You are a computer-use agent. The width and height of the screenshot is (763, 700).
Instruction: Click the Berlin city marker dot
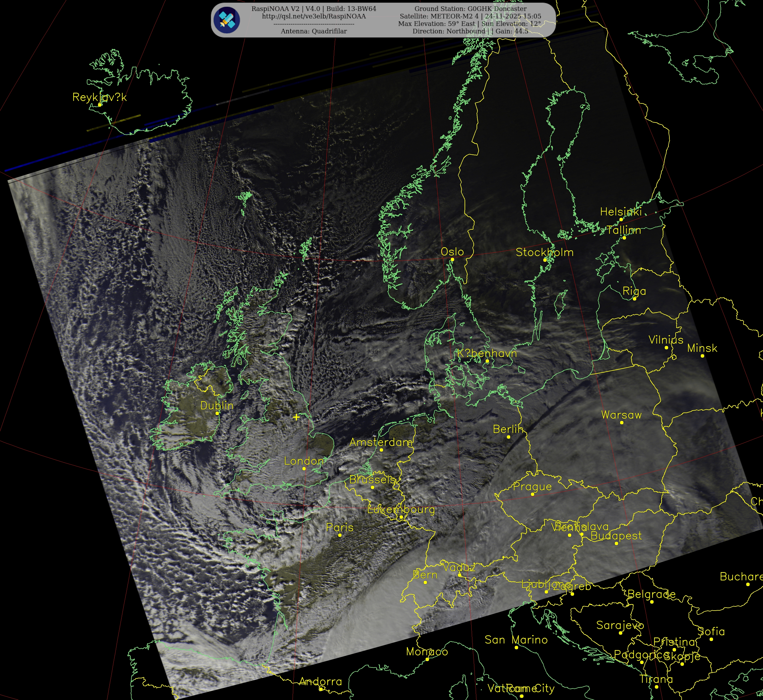click(x=508, y=437)
